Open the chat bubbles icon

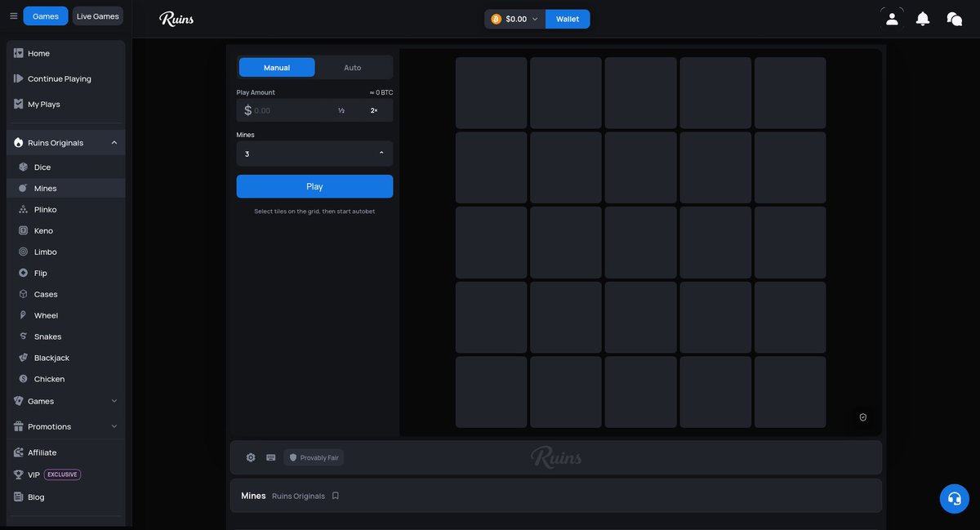click(954, 18)
